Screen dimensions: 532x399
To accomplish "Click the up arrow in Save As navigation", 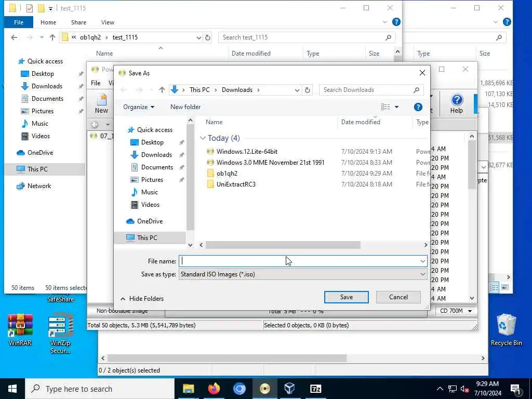I will [x=162, y=90].
